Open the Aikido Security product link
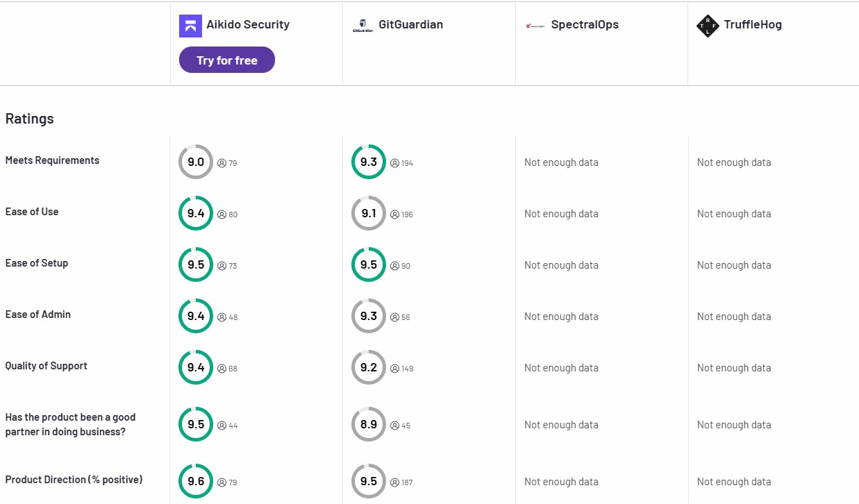Screen dimensions: 859x504 click(x=248, y=25)
